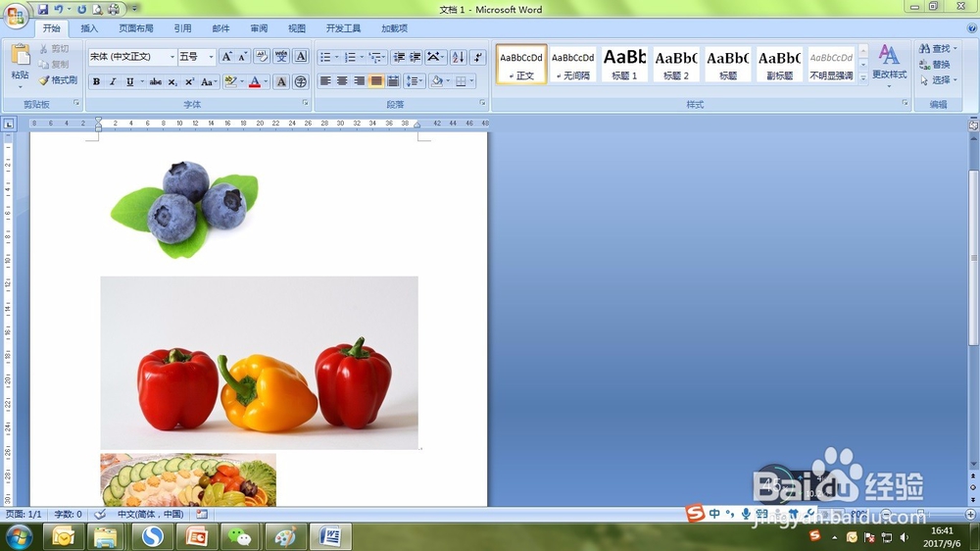Click the 选择 (Select) button

938,80
